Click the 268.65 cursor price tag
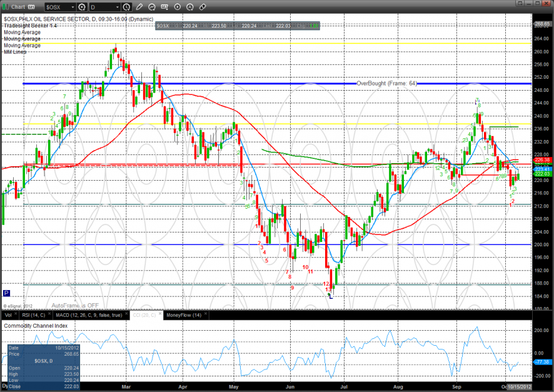Viewport: 554px width, 392px height. tap(542, 24)
